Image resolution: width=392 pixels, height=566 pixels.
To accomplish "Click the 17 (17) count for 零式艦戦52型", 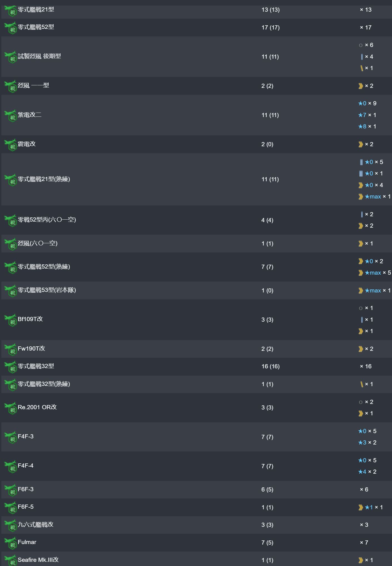I will pyautogui.click(x=271, y=28).
